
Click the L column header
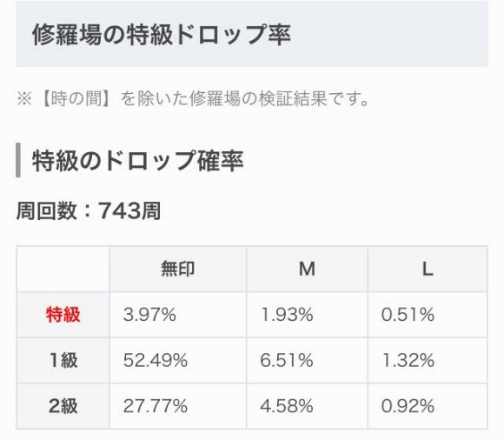(x=428, y=269)
